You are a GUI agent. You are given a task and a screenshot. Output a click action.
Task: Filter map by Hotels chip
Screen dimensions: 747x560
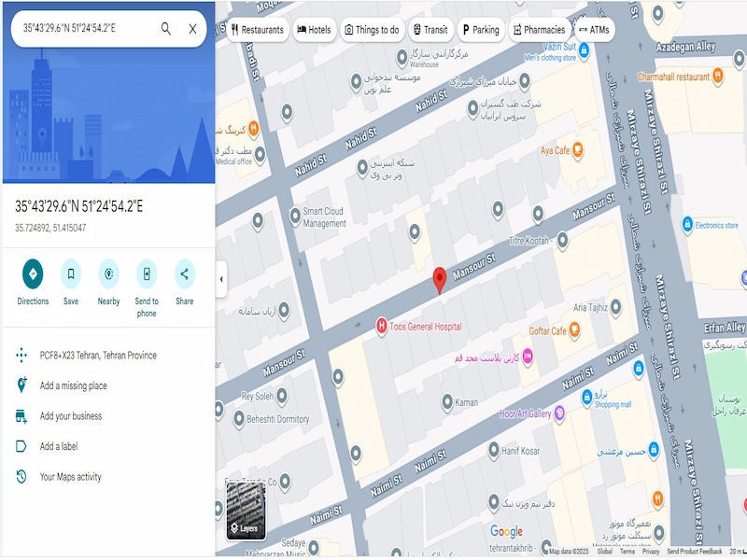tap(315, 30)
